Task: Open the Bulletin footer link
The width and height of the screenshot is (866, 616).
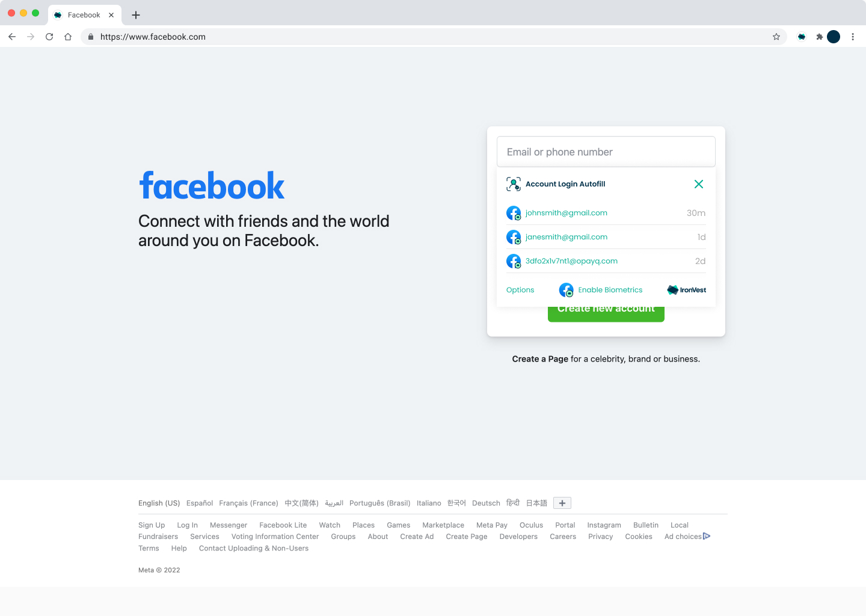Action: 646,525
